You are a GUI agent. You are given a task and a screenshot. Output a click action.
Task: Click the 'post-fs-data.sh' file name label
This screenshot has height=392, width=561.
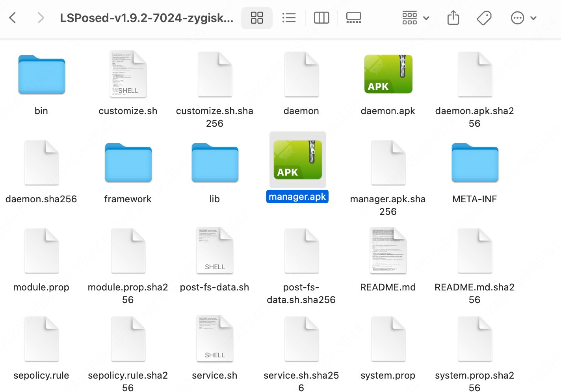click(x=215, y=287)
